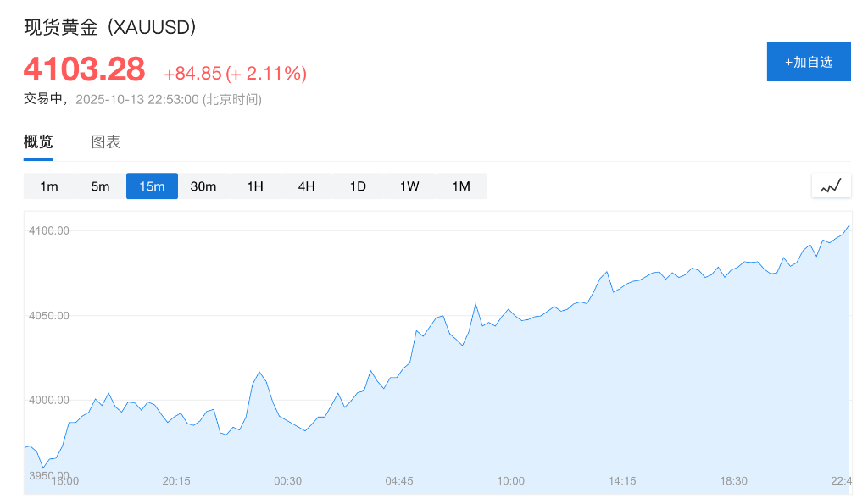The height and width of the screenshot is (504, 868).
Task: Click the 10:00 time axis marker
Action: pyautogui.click(x=510, y=480)
